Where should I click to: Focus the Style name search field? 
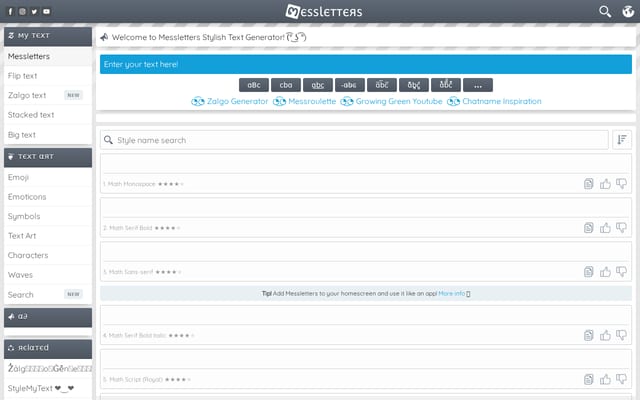354,140
